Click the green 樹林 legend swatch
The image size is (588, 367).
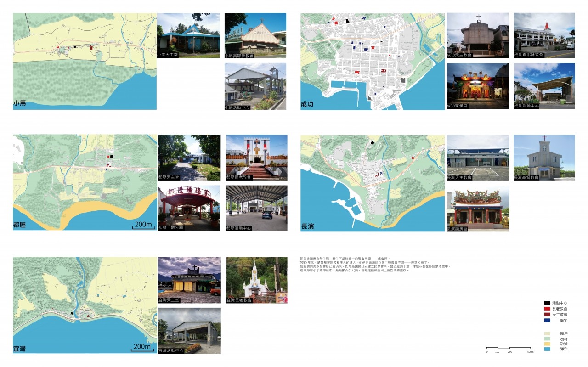coord(547,339)
